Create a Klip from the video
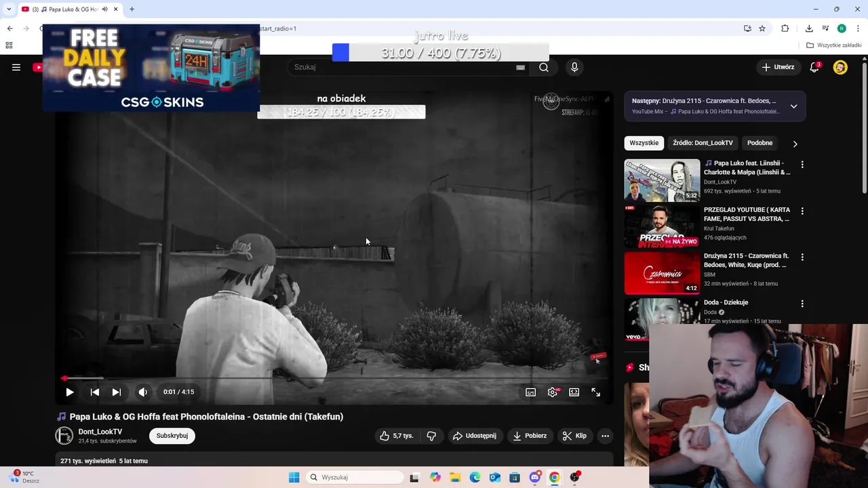This screenshot has height=488, width=868. [574, 436]
